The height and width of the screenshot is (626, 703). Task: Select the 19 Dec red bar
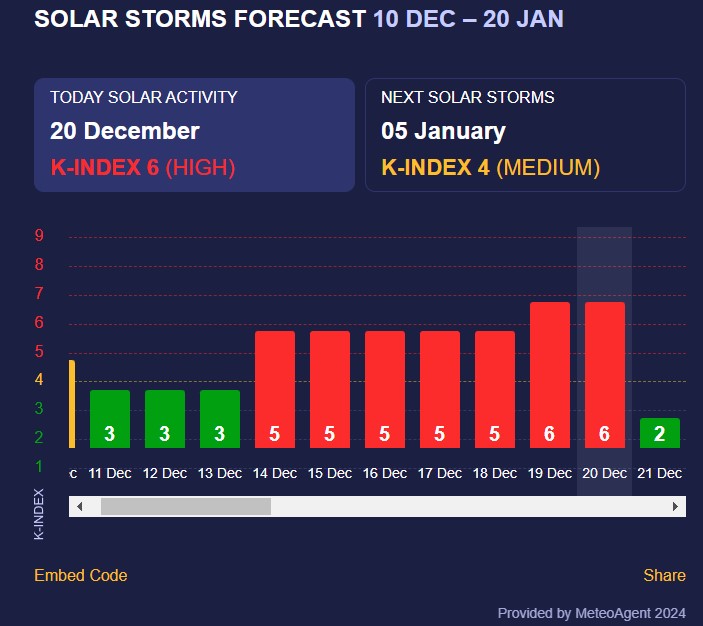point(550,375)
